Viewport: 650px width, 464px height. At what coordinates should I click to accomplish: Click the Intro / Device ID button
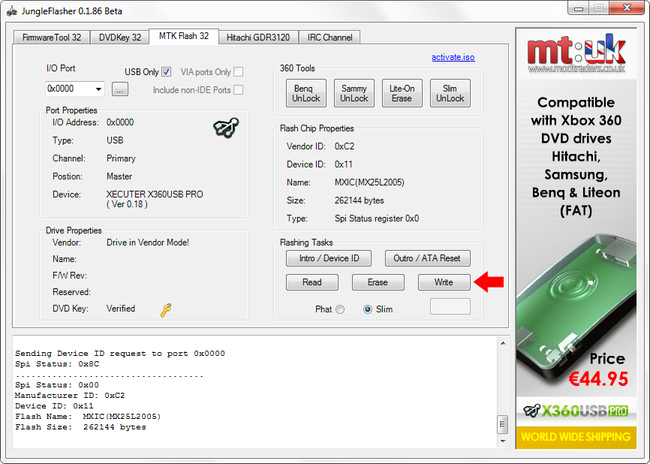point(329,258)
